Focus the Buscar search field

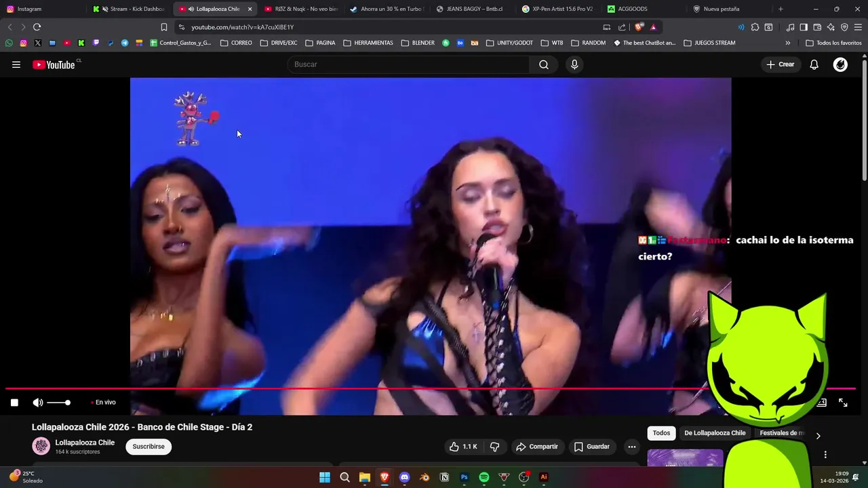[x=408, y=64]
